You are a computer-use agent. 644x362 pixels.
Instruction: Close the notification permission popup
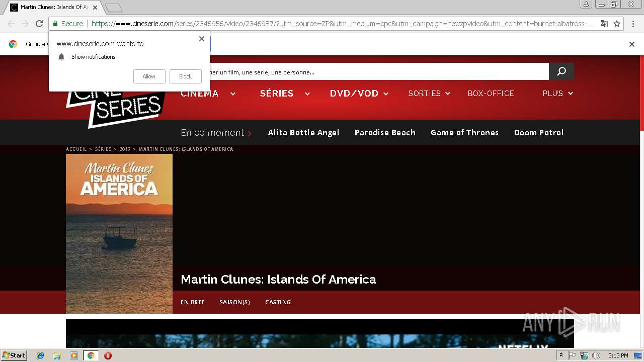pos(202,39)
